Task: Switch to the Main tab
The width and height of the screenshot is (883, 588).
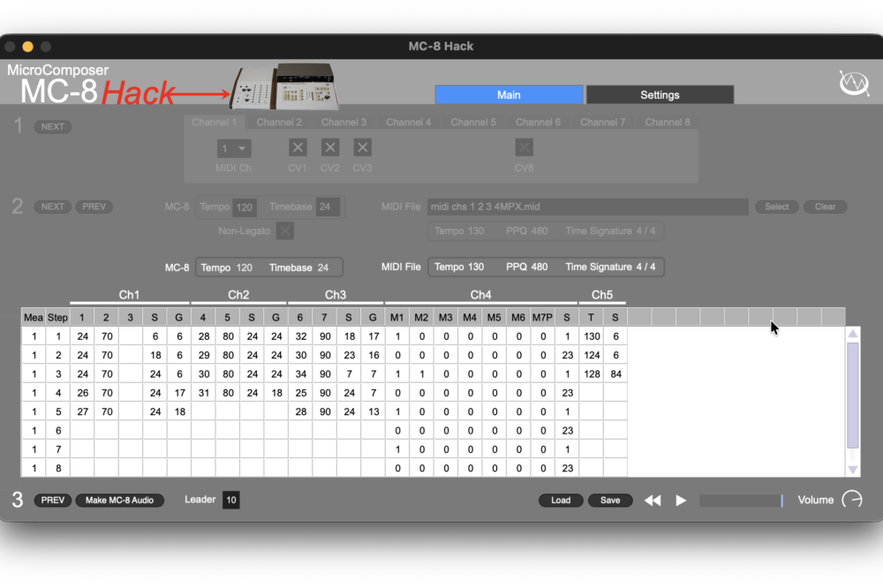Action: coord(509,94)
